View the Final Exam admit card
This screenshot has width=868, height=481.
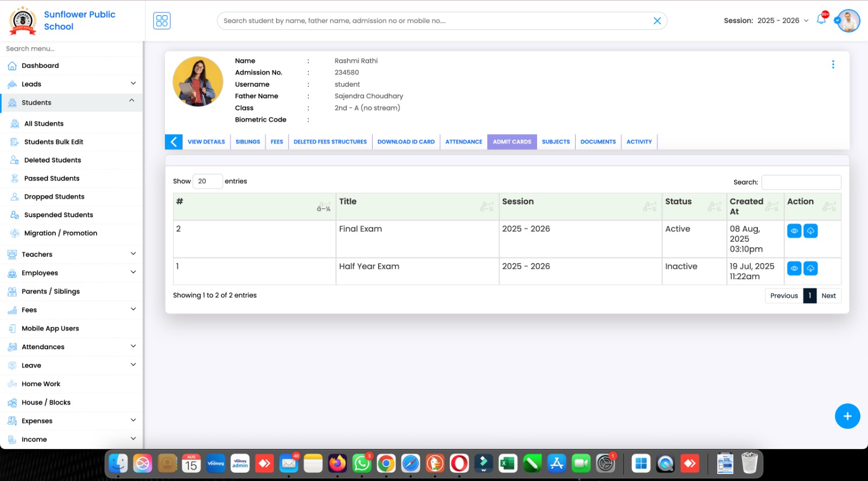[794, 231]
